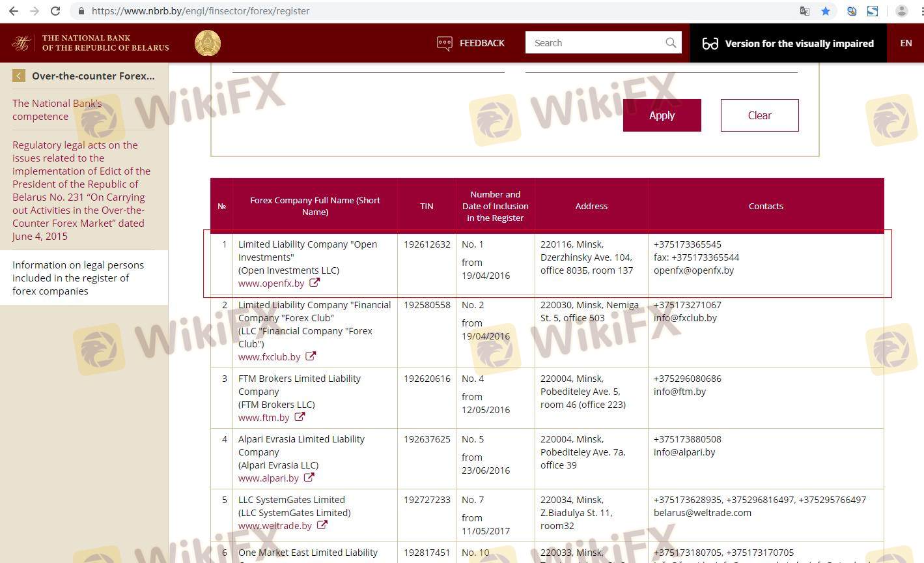924x563 pixels.
Task: Switch language using the EN selector
Action: point(906,43)
